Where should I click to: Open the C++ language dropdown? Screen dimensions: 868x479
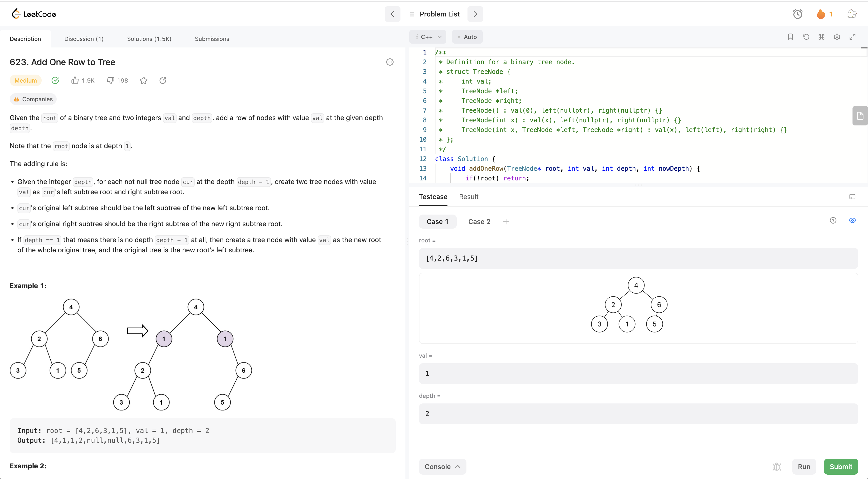point(428,37)
